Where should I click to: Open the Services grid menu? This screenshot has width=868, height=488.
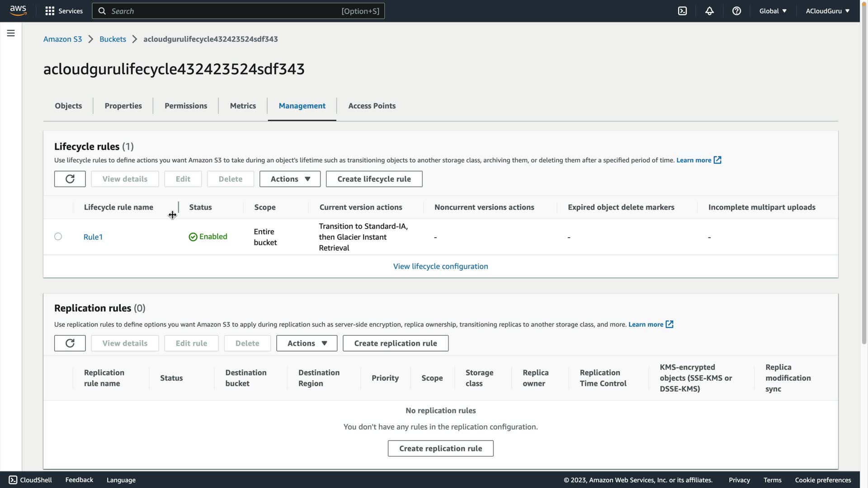(x=64, y=11)
